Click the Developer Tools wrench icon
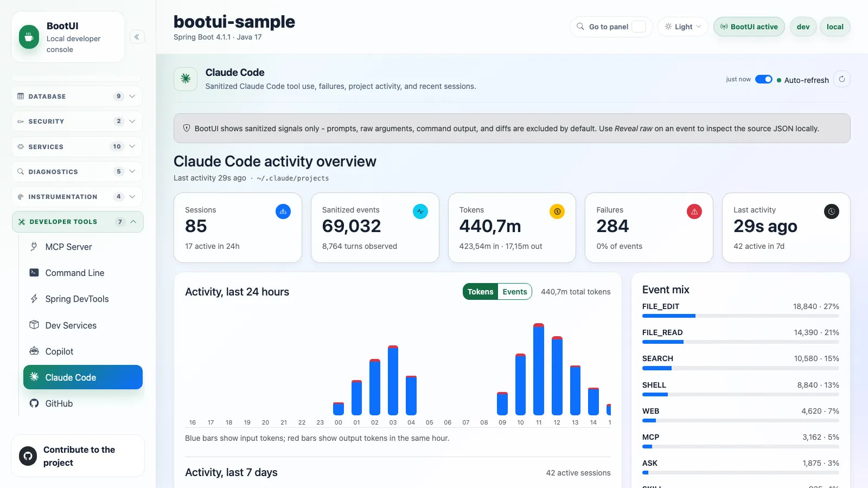 (22, 222)
